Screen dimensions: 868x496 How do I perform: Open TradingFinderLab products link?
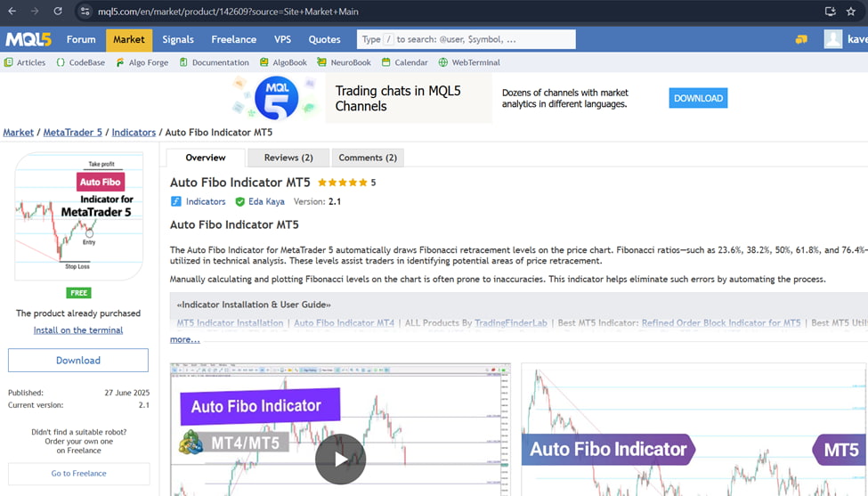[x=510, y=322]
